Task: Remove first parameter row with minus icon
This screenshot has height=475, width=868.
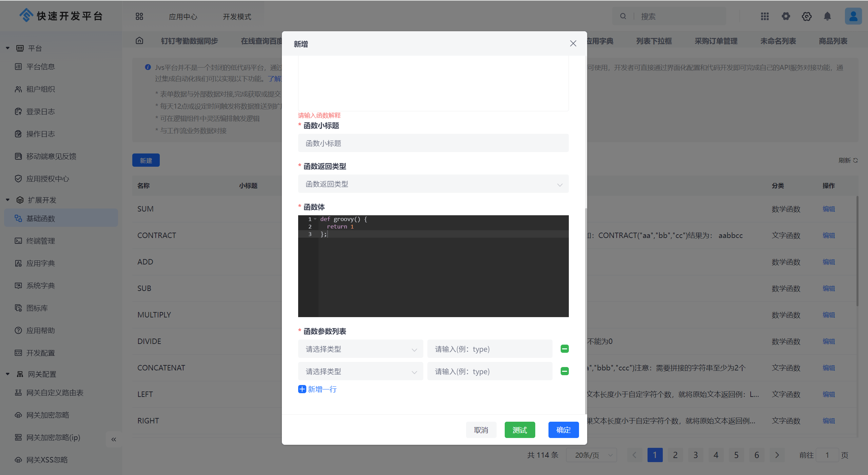Action: point(564,349)
